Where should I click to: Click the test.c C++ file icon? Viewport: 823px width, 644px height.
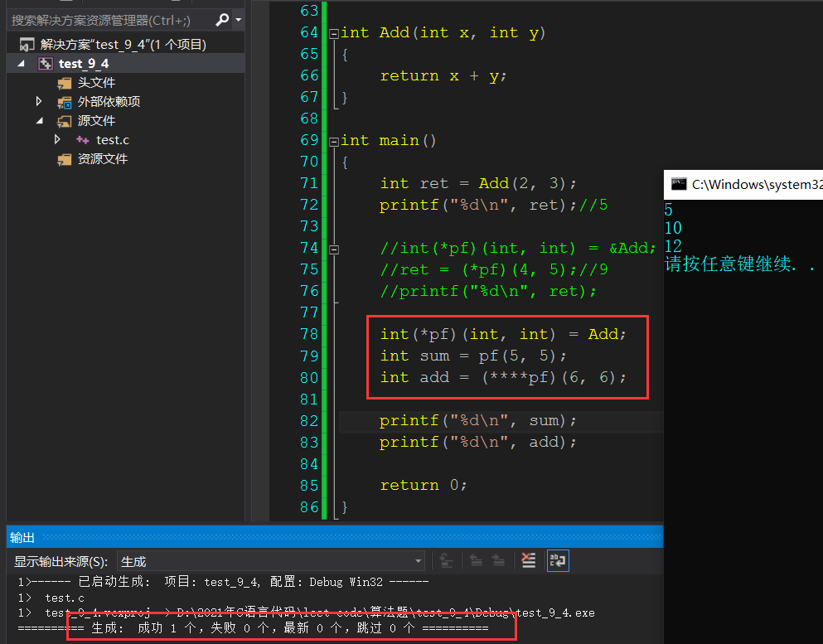click(82, 140)
